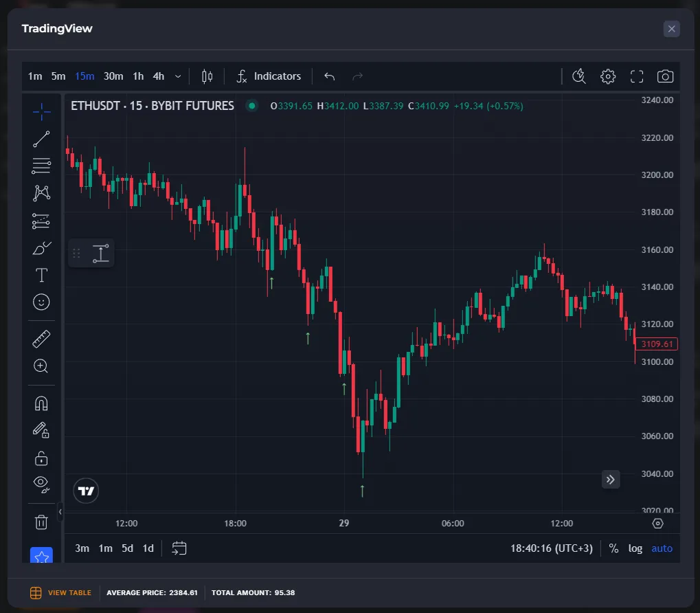
Task: Click the remove drawings trash icon
Action: pyautogui.click(x=41, y=522)
